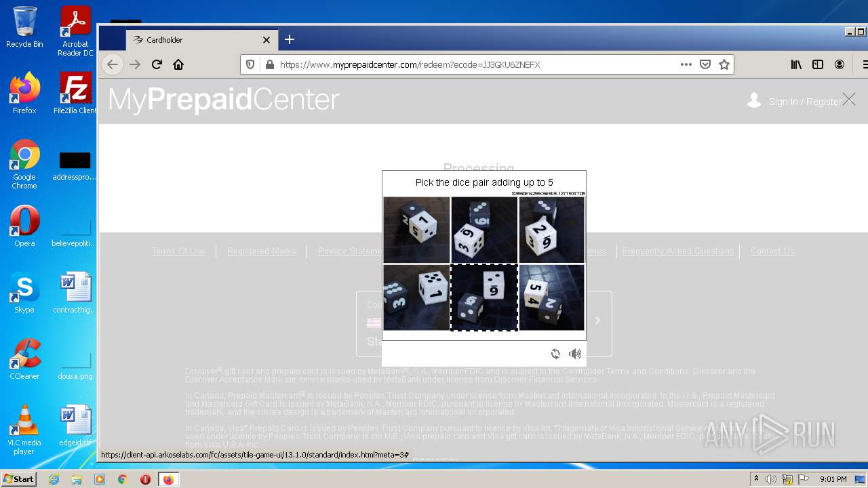Screen dimensions: 868x488
Task: Launch Internet Explorer from the taskbar
Action: 54,479
